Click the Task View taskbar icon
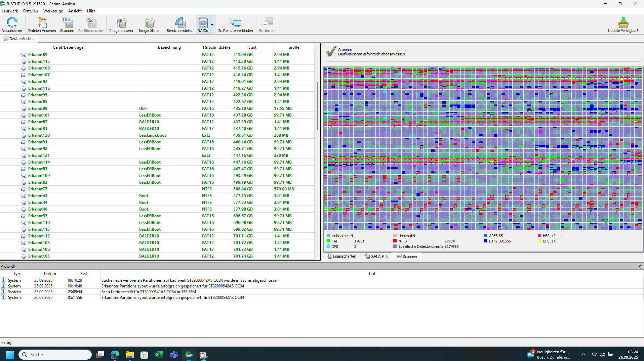Image resolution: width=644 pixels, height=361 pixels. click(x=100, y=355)
